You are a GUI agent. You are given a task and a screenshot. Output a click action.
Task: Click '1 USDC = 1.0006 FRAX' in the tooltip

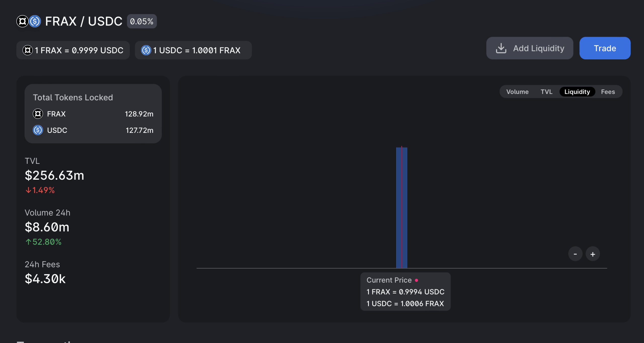[405, 304]
